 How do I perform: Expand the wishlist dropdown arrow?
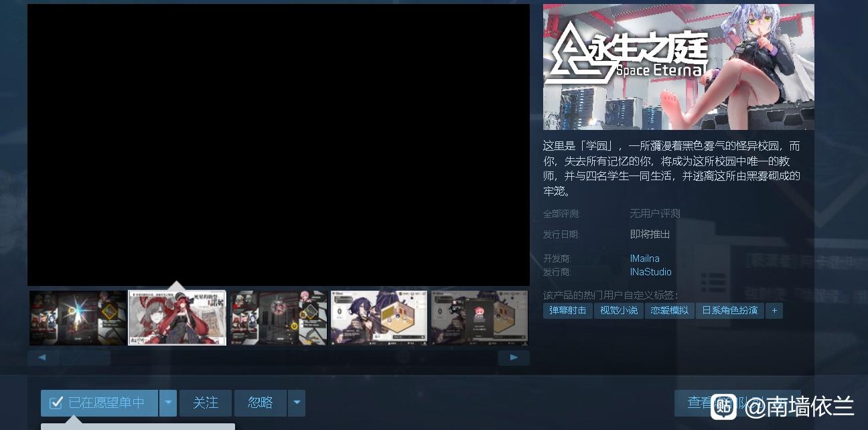168,403
